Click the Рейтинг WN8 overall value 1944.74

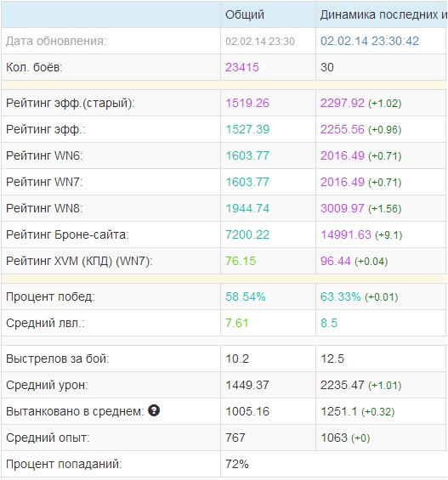click(247, 208)
